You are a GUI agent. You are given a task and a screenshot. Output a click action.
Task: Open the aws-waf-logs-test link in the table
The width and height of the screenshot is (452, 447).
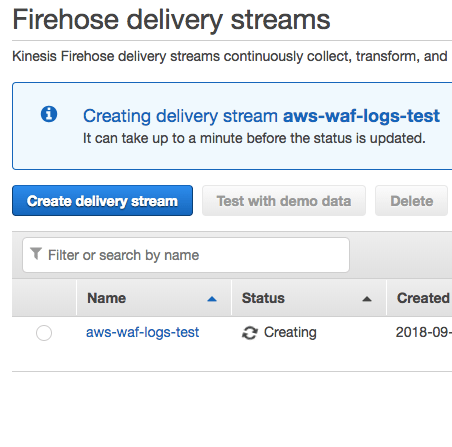(x=142, y=332)
